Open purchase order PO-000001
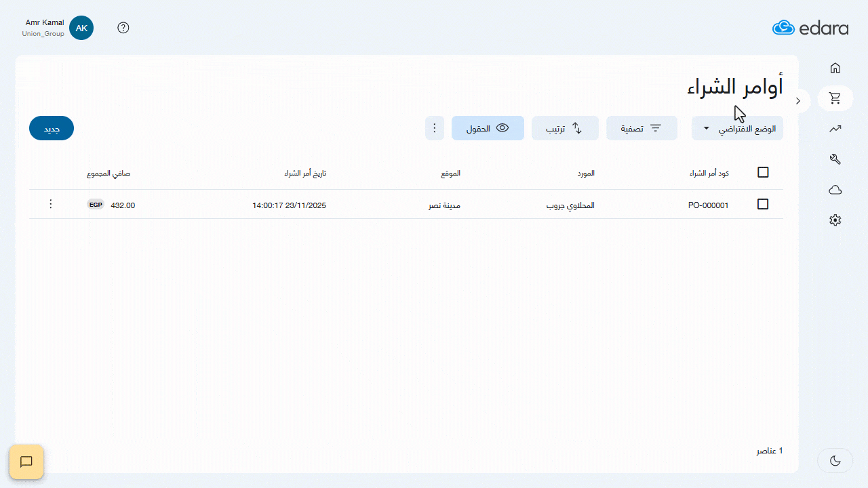The image size is (868, 488). coord(708,205)
